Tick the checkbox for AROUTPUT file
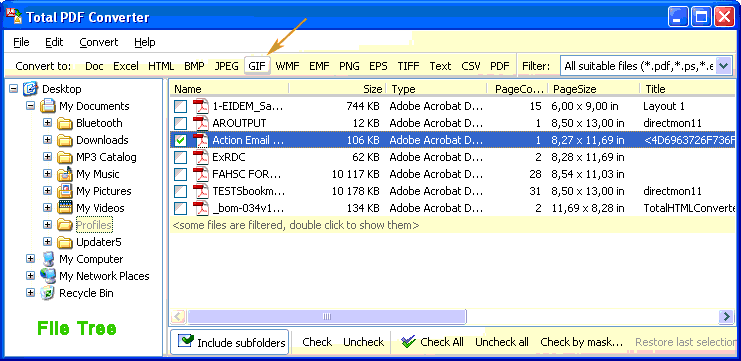 [x=180, y=123]
